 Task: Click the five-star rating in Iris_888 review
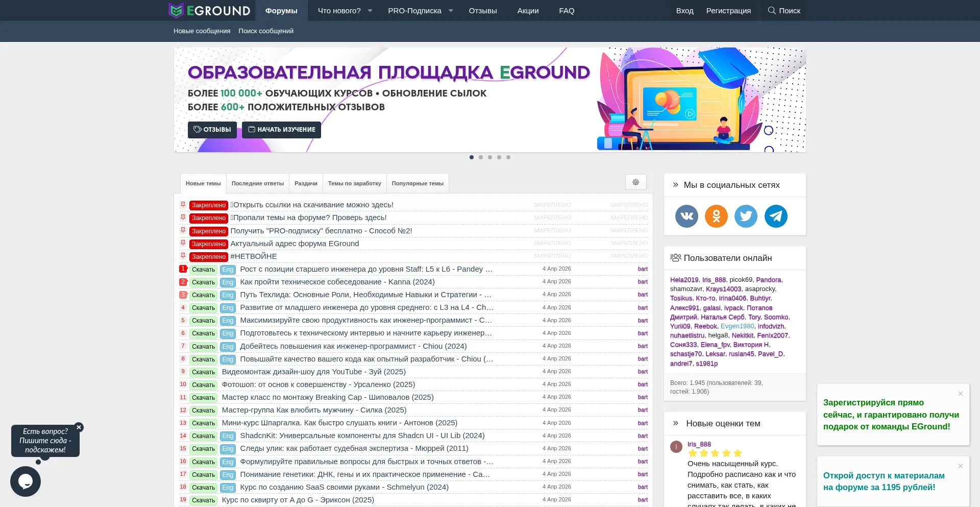(715, 453)
